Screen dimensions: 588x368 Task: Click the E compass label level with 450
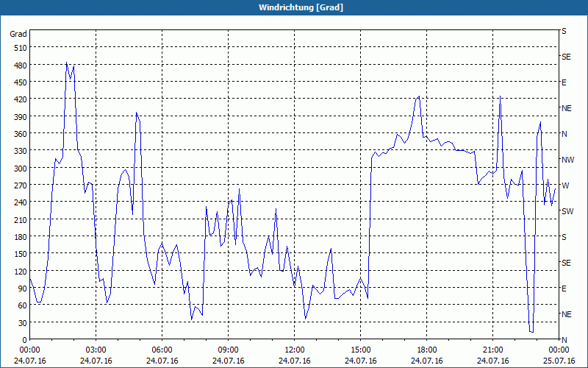564,82
